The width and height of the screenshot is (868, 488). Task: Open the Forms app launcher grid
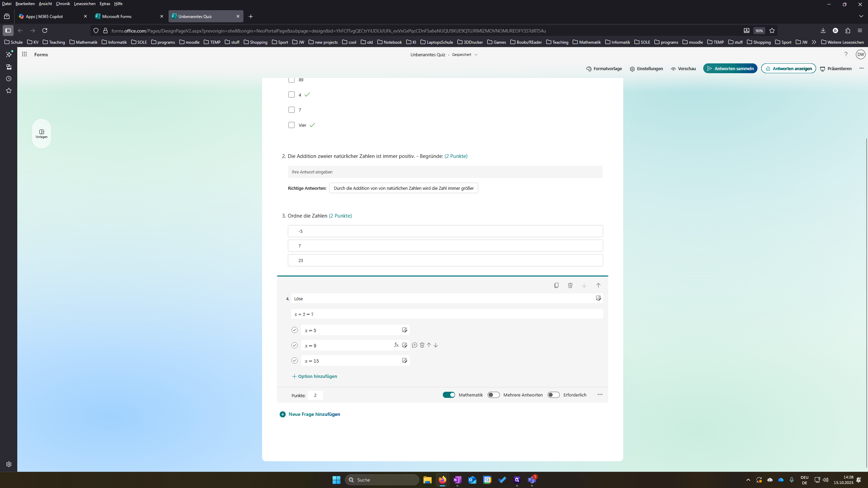pos(24,54)
